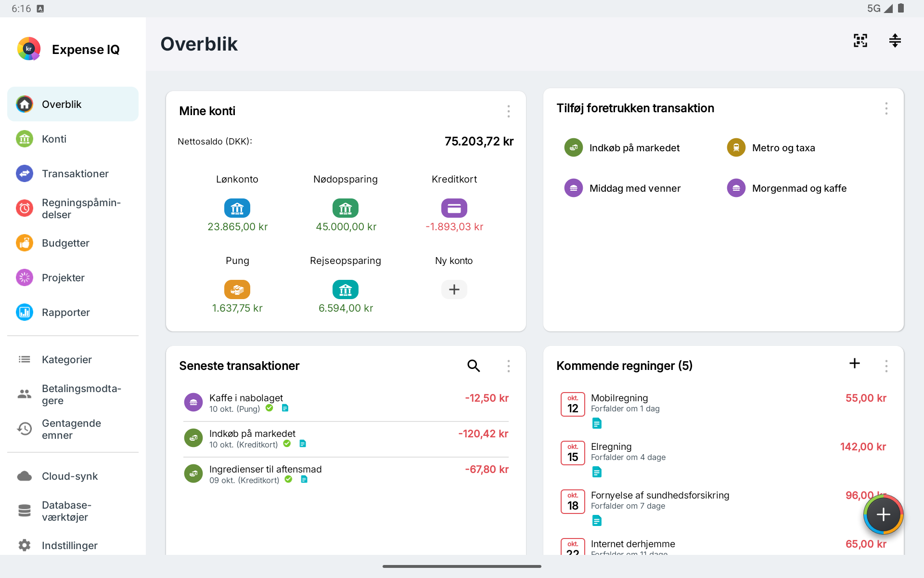Screen dimensions: 924x578
Task: Click note icon under Fornyelse af sundhedsforsikring
Action: click(x=597, y=521)
